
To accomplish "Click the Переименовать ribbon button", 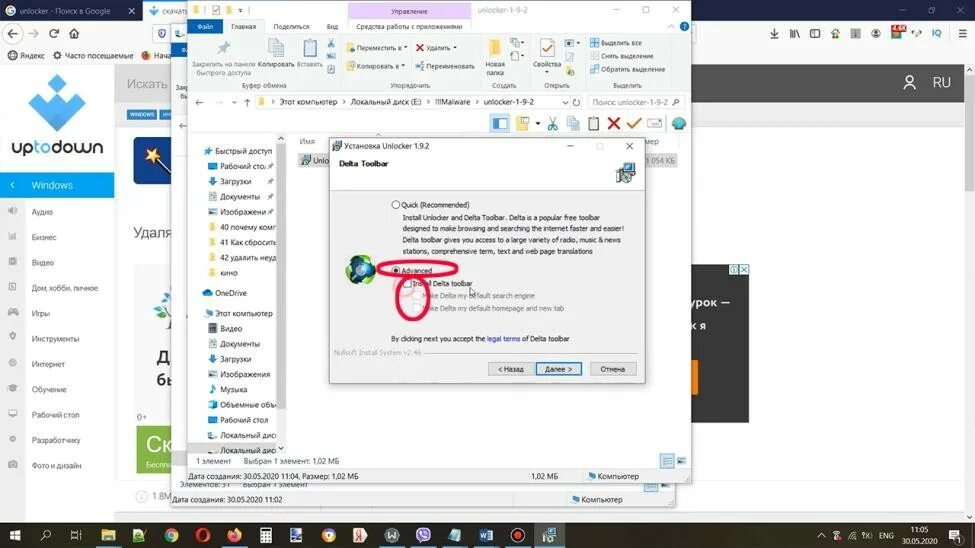I will 445,66.
